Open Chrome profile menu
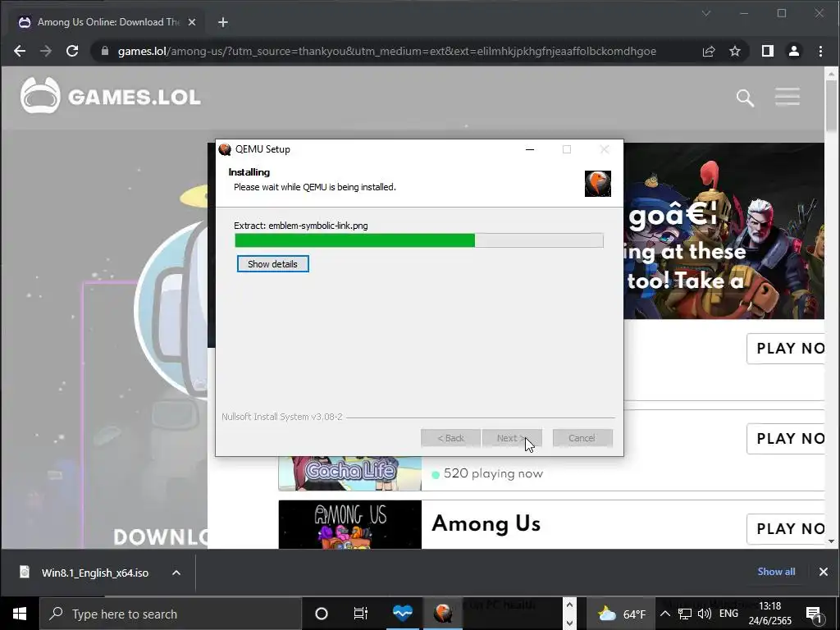 794,51
